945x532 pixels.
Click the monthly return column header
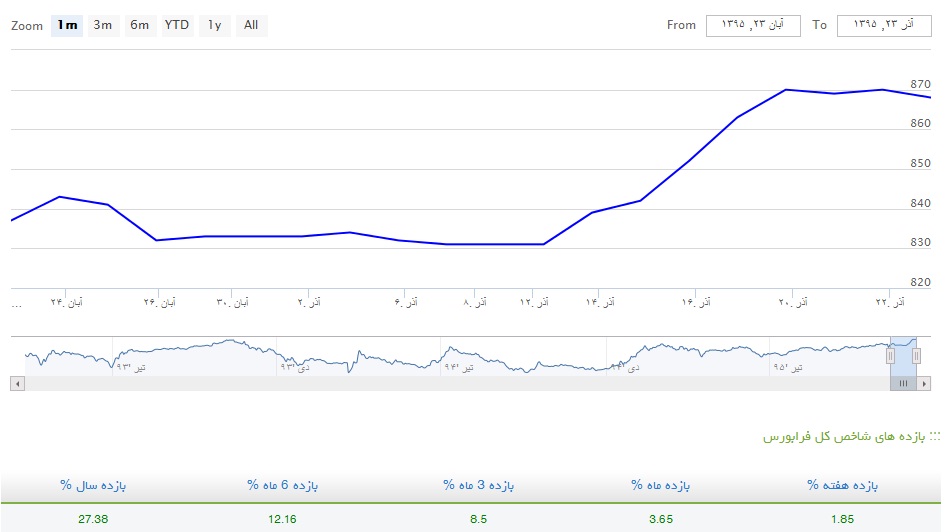pyautogui.click(x=661, y=485)
